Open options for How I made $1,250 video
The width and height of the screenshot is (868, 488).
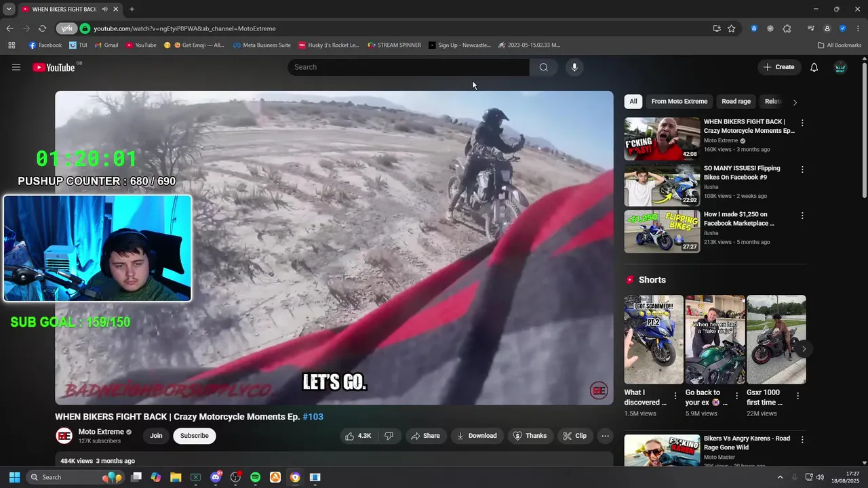coord(802,216)
